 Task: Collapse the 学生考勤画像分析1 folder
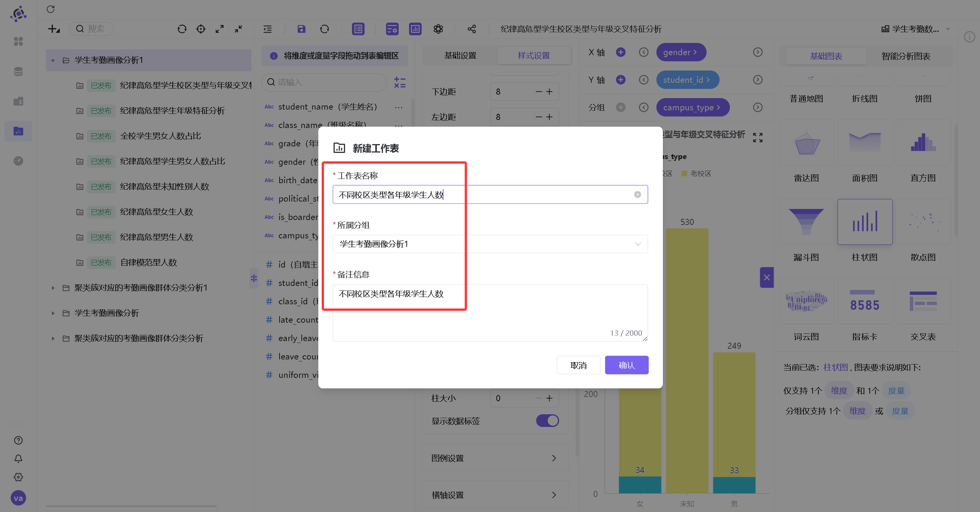click(53, 60)
